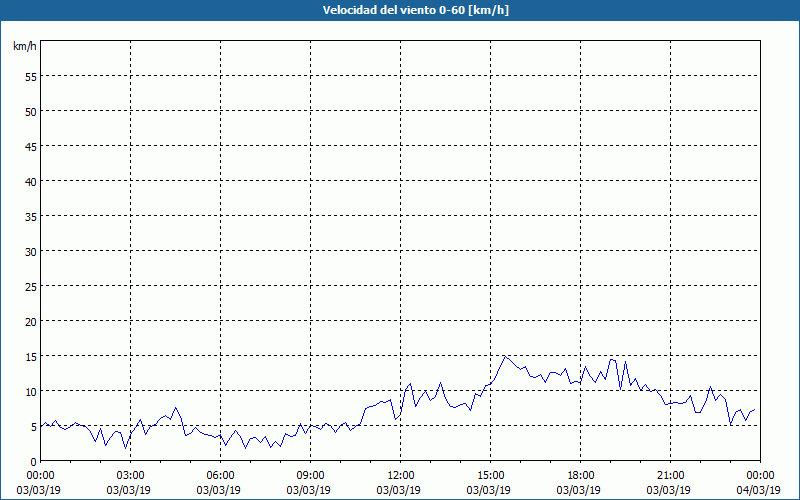This screenshot has width=800, height=500.
Task: Click the 15:00 time label on the x-axis
Action: [490, 476]
